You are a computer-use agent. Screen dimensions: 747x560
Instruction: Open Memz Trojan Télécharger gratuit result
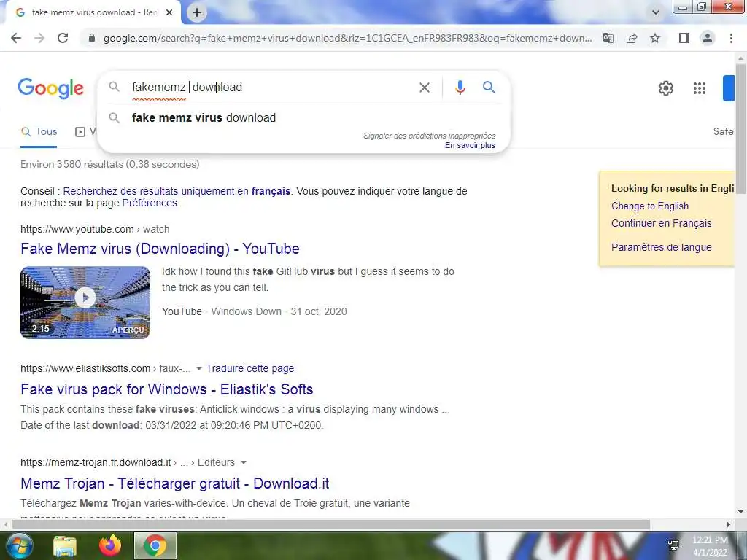click(175, 483)
